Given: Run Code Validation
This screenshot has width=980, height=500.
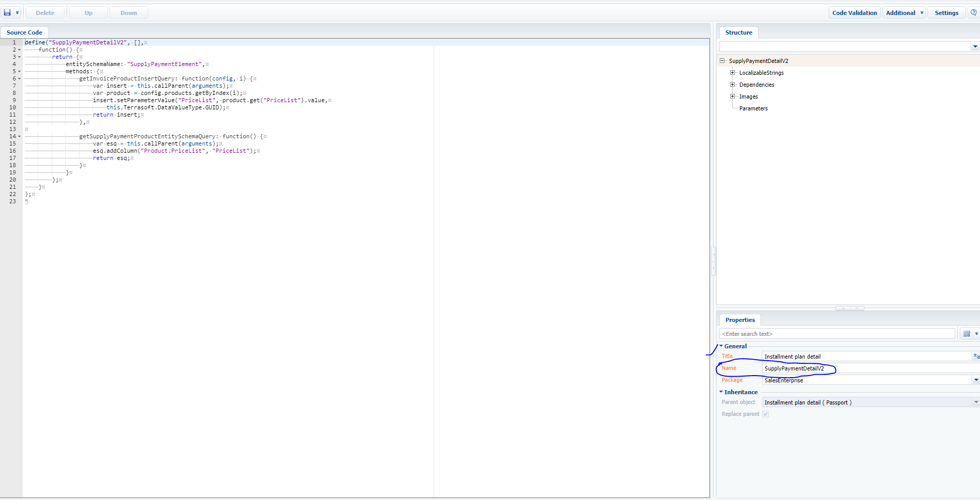Looking at the screenshot, I should [855, 13].
